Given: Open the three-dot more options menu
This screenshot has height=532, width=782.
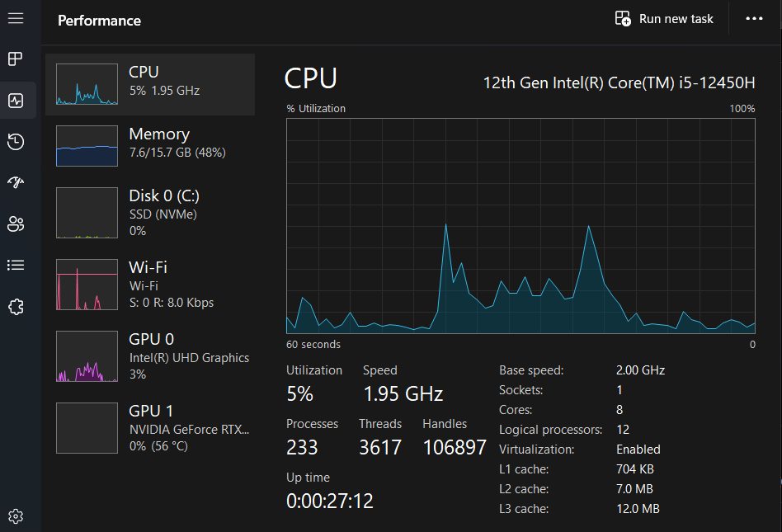Looking at the screenshot, I should (754, 18).
